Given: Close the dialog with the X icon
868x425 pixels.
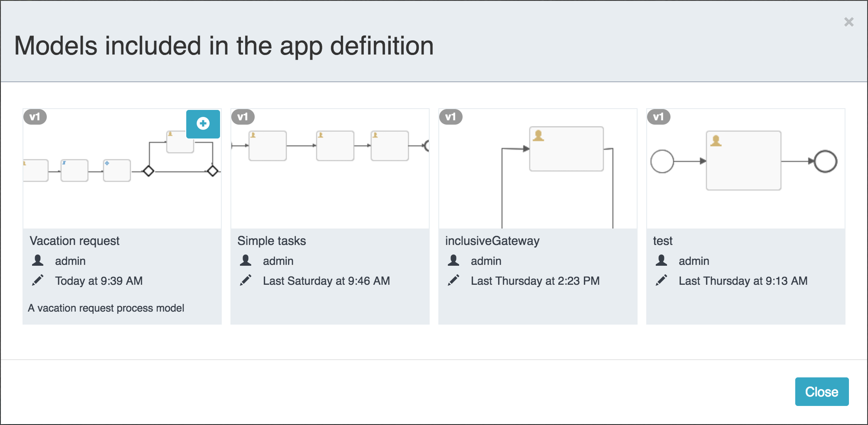Looking at the screenshot, I should 849,22.
